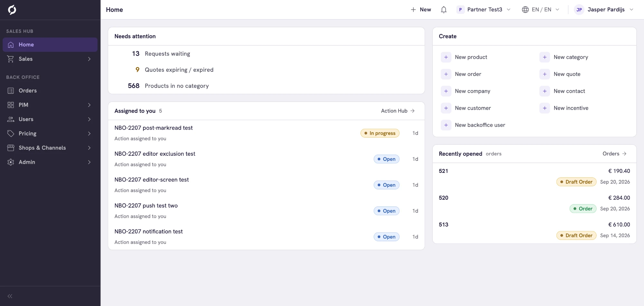The width and height of the screenshot is (644, 306).
Task: Click the New button in the top bar
Action: 421,10
